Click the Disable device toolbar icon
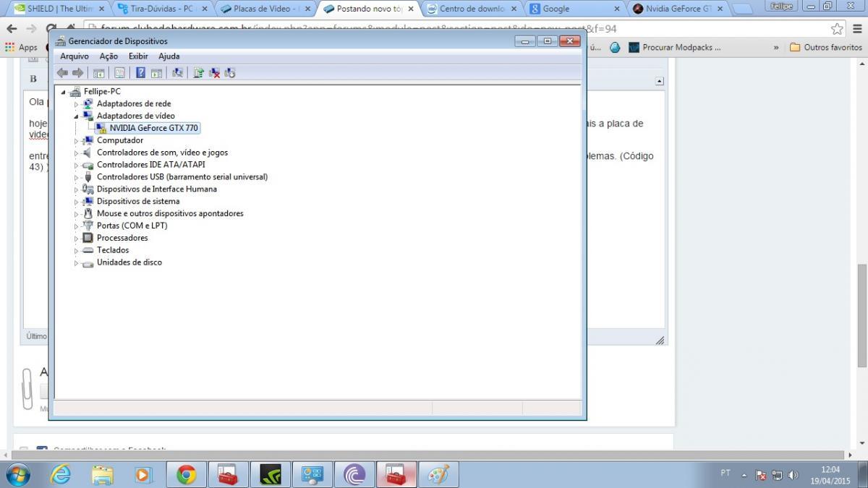Screen dimensions: 868x488 230,73
